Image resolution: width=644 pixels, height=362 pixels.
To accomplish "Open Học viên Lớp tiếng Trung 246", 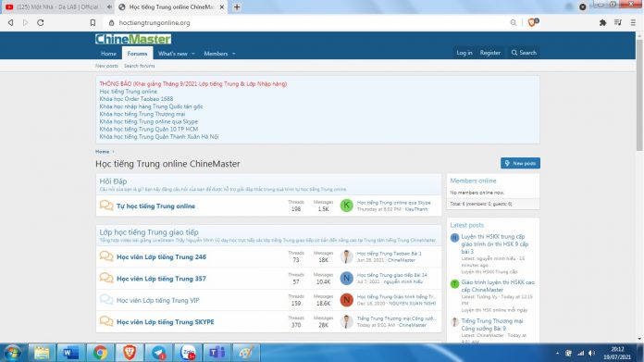I will click(161, 257).
